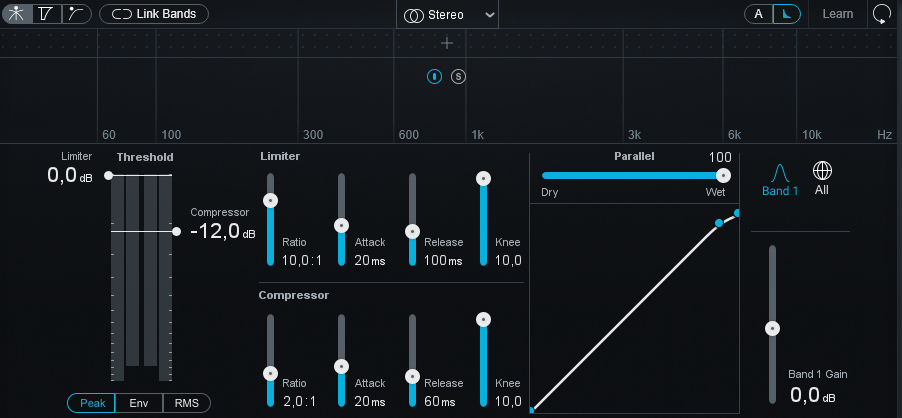This screenshot has width=902, height=418.
Task: Click the Parallel Dry/Wet slider handle
Action: (x=723, y=175)
